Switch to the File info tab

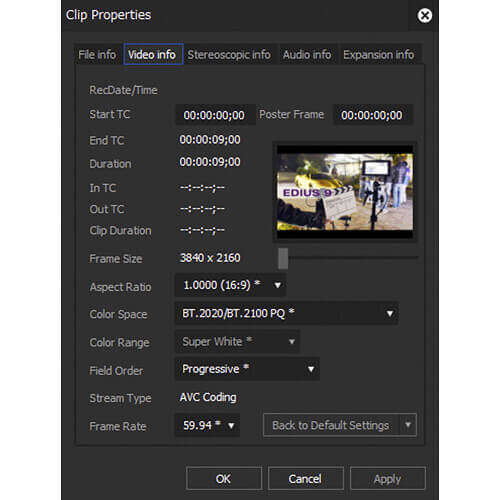click(x=97, y=55)
